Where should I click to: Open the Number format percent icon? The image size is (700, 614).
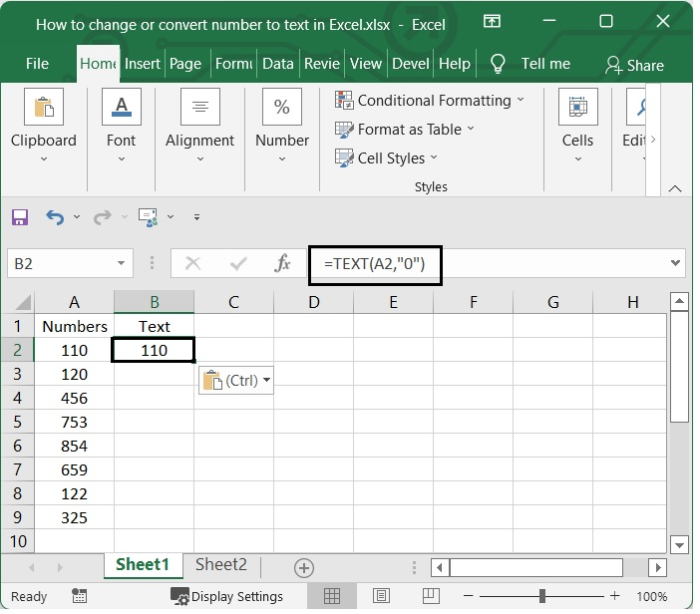[282, 107]
